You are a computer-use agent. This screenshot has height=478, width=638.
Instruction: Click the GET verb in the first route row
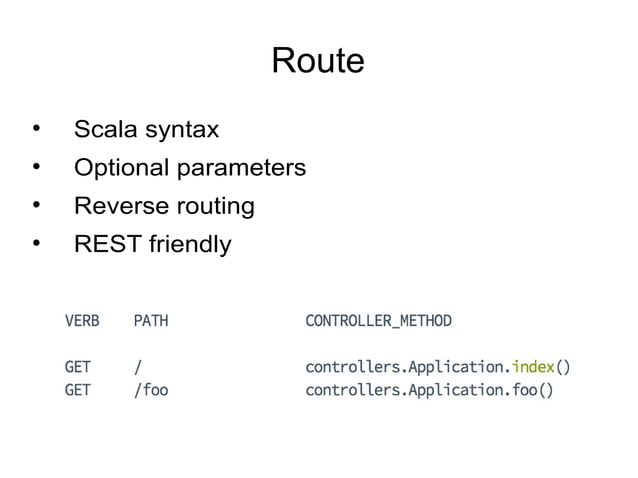(x=78, y=367)
